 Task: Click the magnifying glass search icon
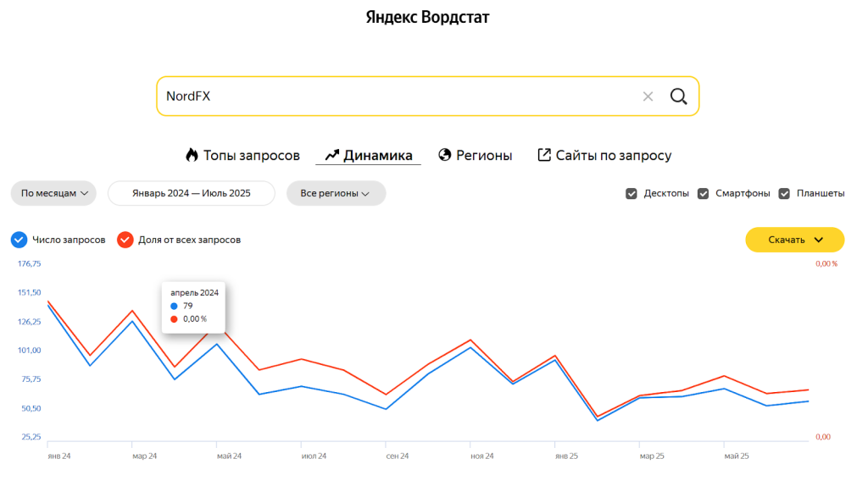tap(678, 97)
